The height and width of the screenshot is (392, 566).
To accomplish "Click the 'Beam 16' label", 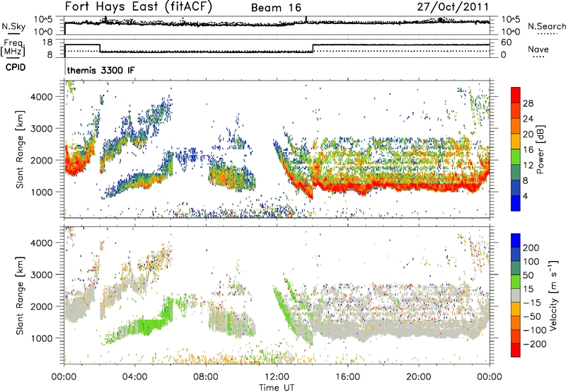I will pos(276,8).
